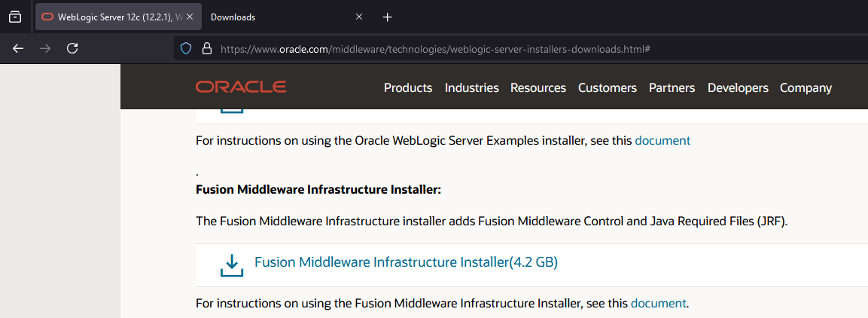Switch to the WebLogic Server 12c tab
The image size is (868, 318).
(x=118, y=17)
